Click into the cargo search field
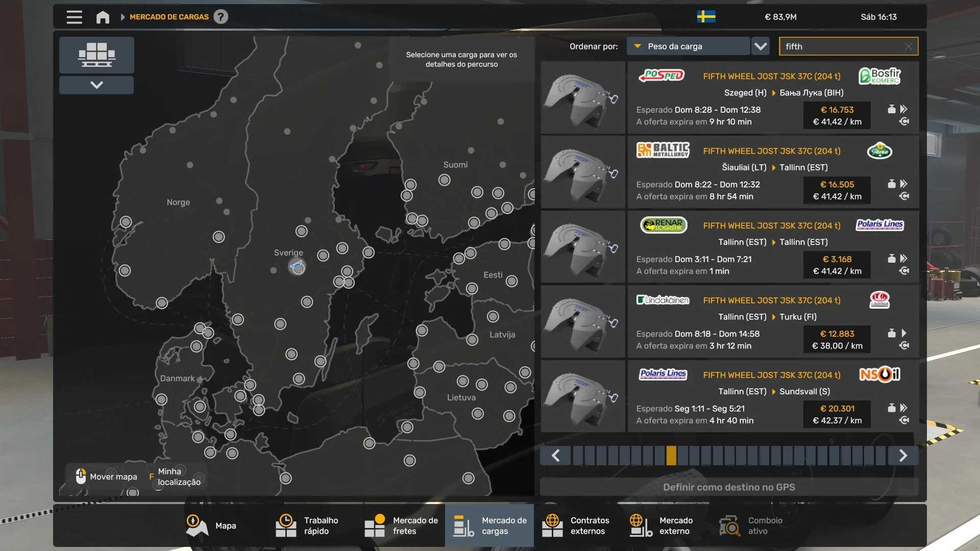Image resolution: width=980 pixels, height=551 pixels. 842,46
